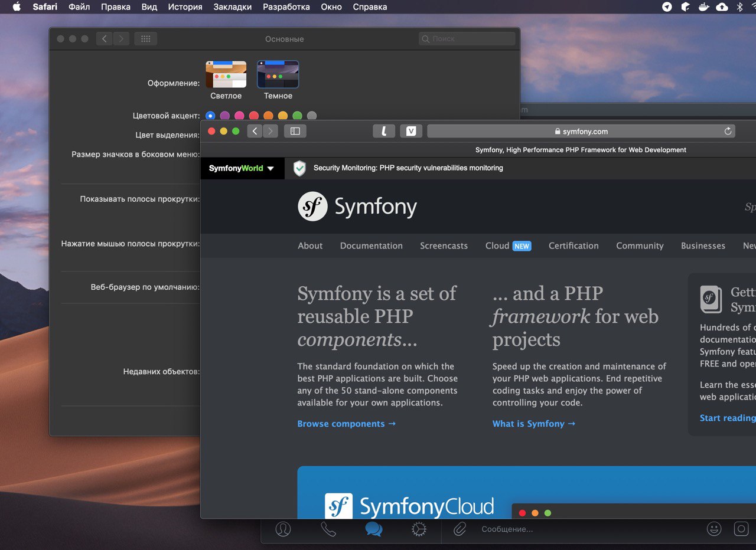Click the italic I extension button in Safari
Screen dimensions: 756x550
click(x=384, y=131)
